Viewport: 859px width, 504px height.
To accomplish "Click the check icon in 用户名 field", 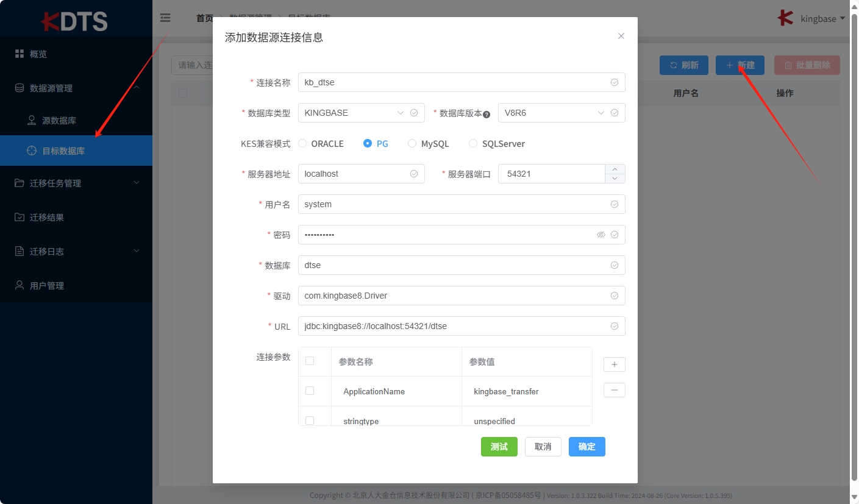I will click(x=615, y=204).
